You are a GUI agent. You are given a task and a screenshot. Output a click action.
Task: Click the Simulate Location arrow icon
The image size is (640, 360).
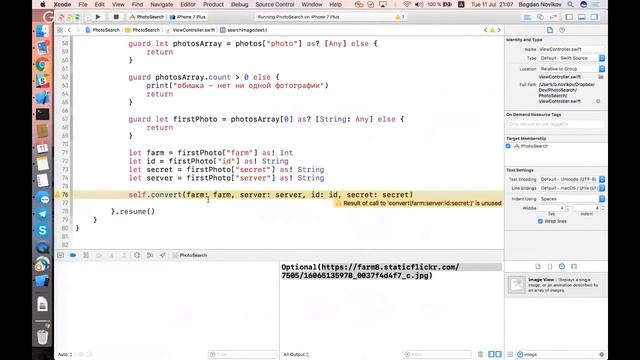(x=162, y=255)
